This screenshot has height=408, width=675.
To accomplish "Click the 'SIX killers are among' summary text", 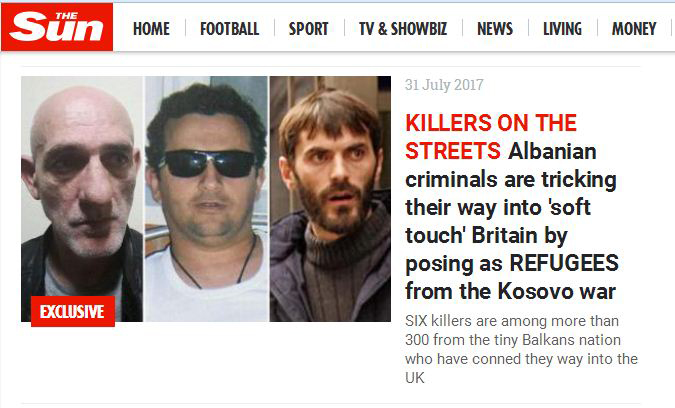I will click(x=521, y=349).
